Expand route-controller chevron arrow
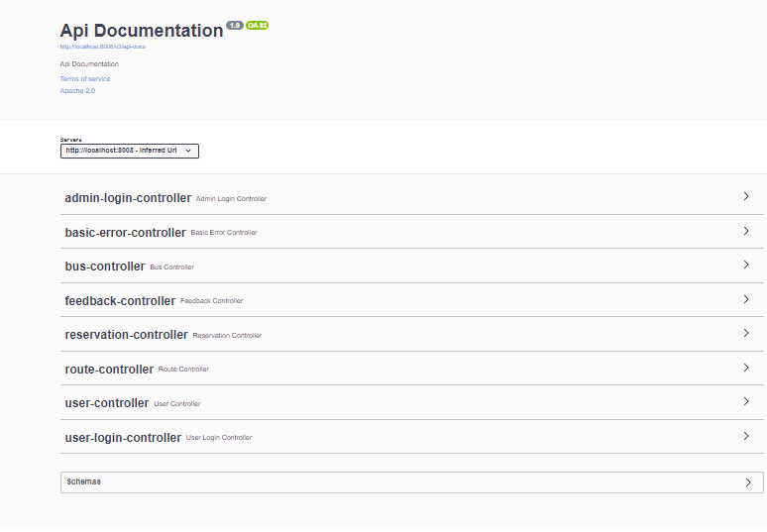Screen dimensions: 767x532 [x=746, y=368]
